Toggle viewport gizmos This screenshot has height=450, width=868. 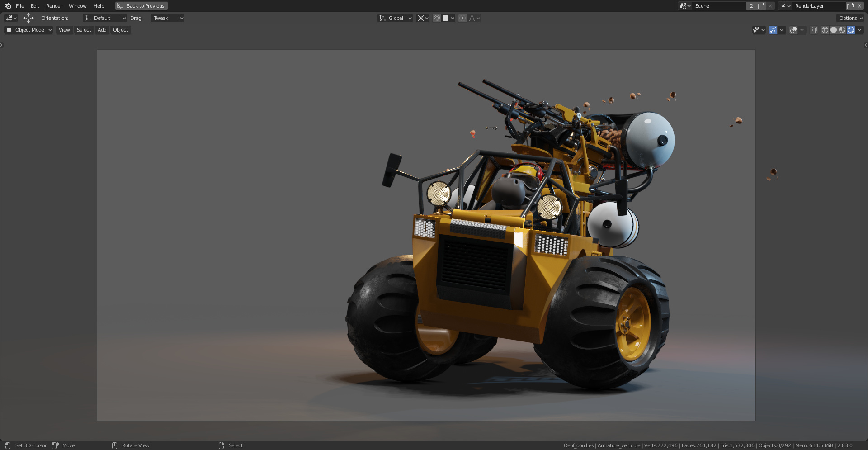click(773, 30)
